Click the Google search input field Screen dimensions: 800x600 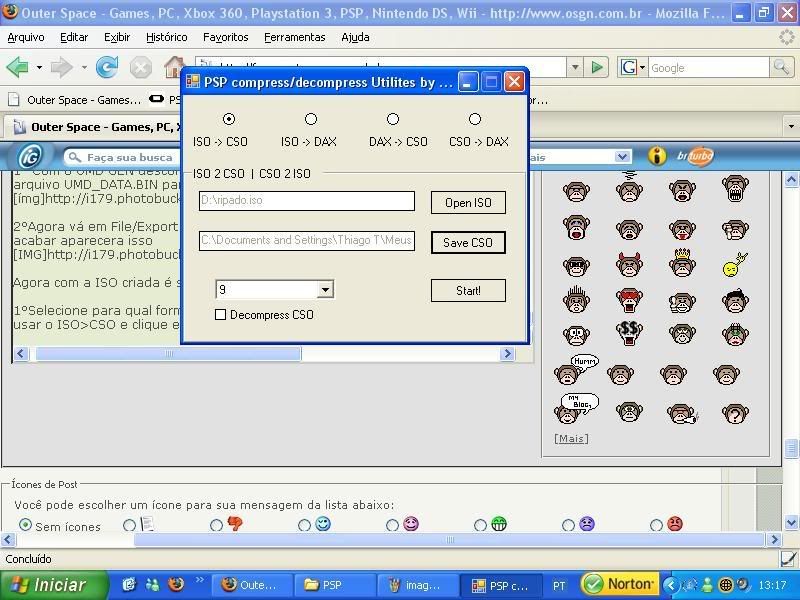(708, 67)
